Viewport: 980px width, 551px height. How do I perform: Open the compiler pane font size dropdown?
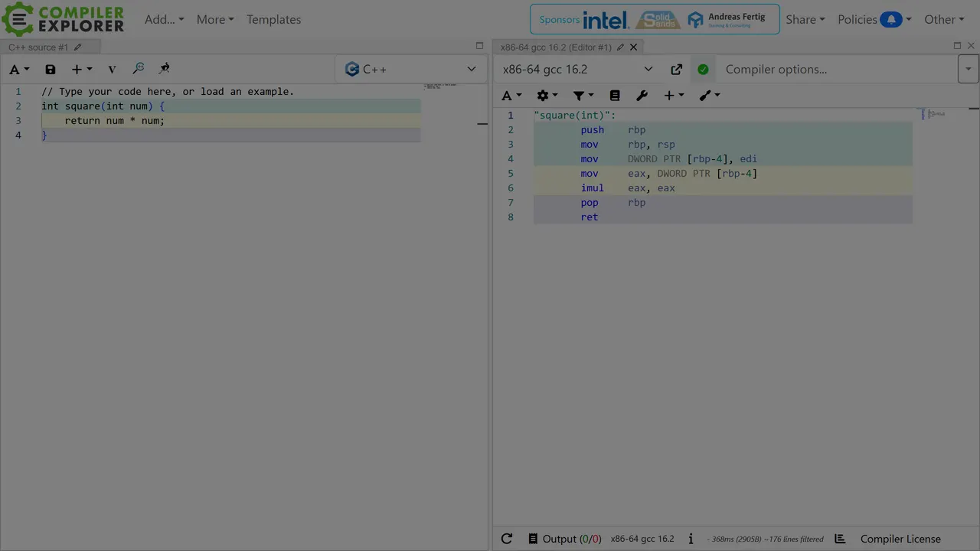511,96
